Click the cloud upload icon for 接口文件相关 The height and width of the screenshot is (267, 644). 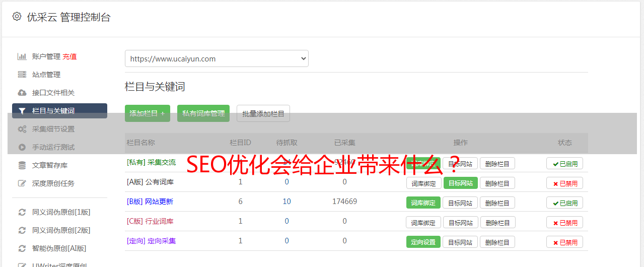[22, 93]
